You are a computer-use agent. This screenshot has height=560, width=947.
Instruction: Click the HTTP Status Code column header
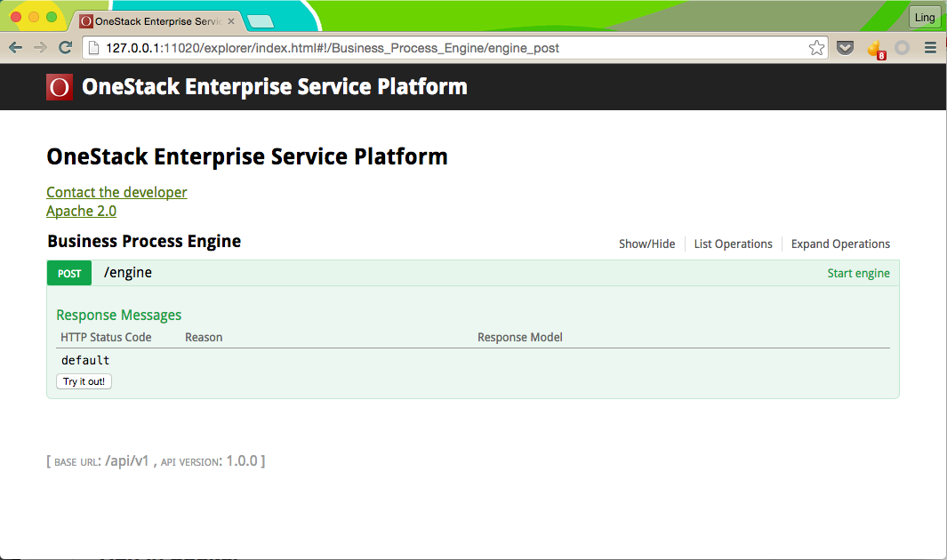click(106, 337)
